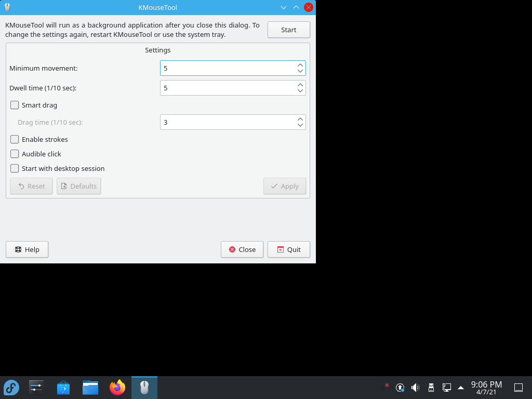The image size is (532, 399).
Task: Click the Quit button
Action: pyautogui.click(x=289, y=249)
